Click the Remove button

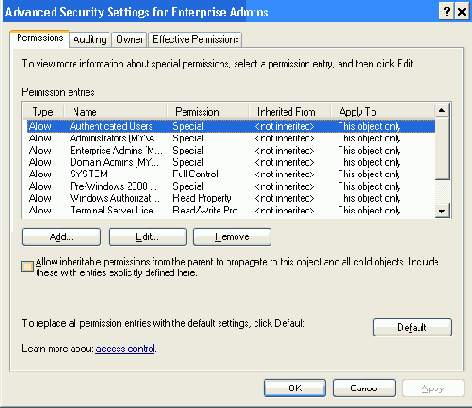[x=232, y=237]
